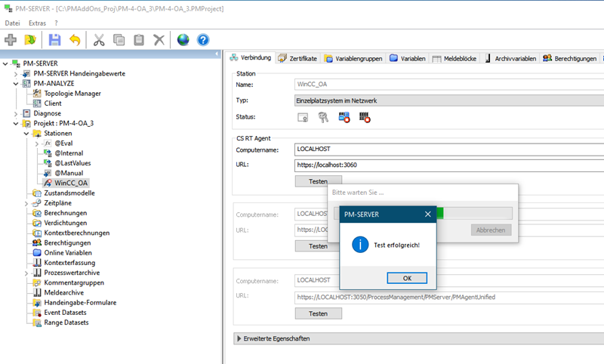Viewport: 604px width, 364px height.
Task: Click the Save diskette toolbar icon
Action: click(x=54, y=40)
